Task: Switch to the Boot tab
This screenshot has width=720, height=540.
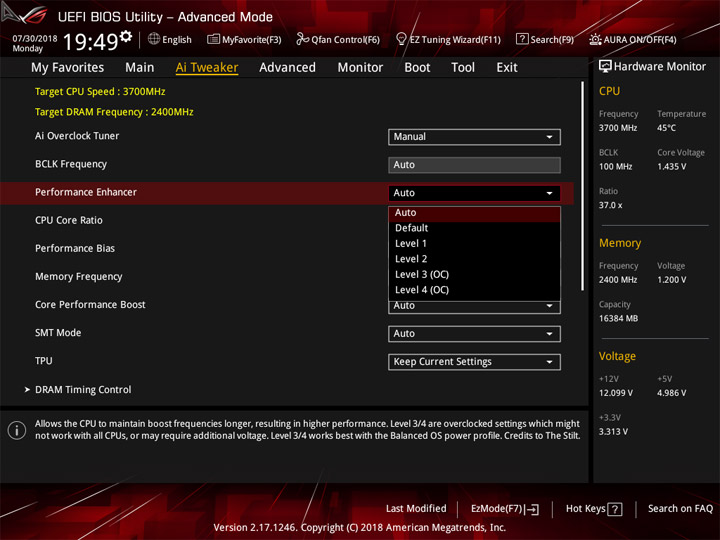Action: 417,68
